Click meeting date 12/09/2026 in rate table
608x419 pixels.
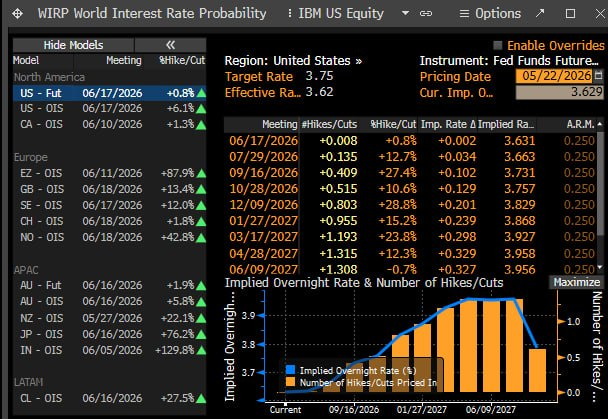tap(264, 205)
